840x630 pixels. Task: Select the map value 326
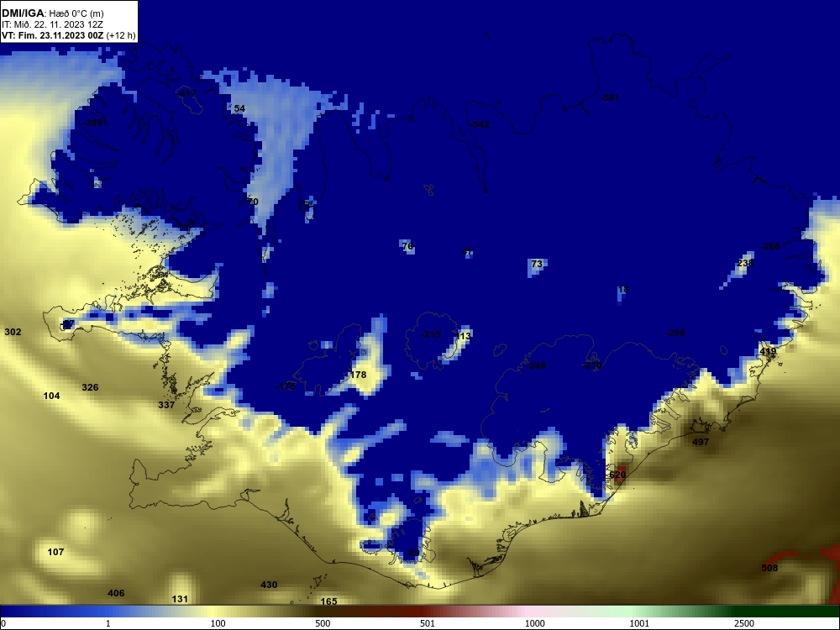[90, 387]
